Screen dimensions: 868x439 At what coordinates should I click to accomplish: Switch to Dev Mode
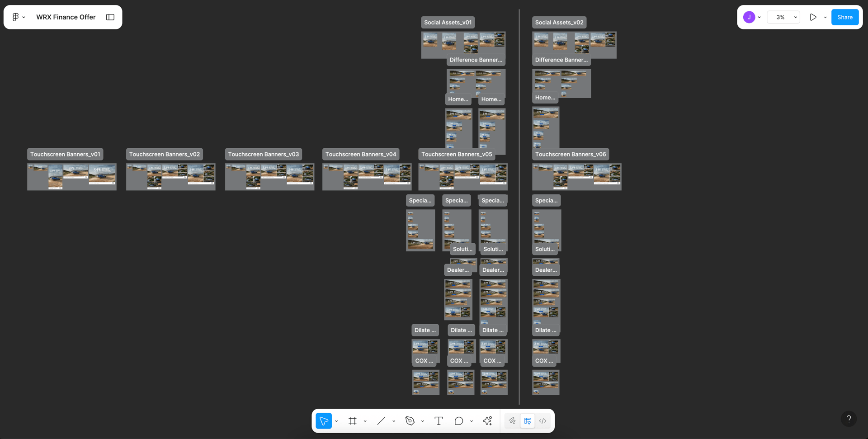click(x=543, y=421)
